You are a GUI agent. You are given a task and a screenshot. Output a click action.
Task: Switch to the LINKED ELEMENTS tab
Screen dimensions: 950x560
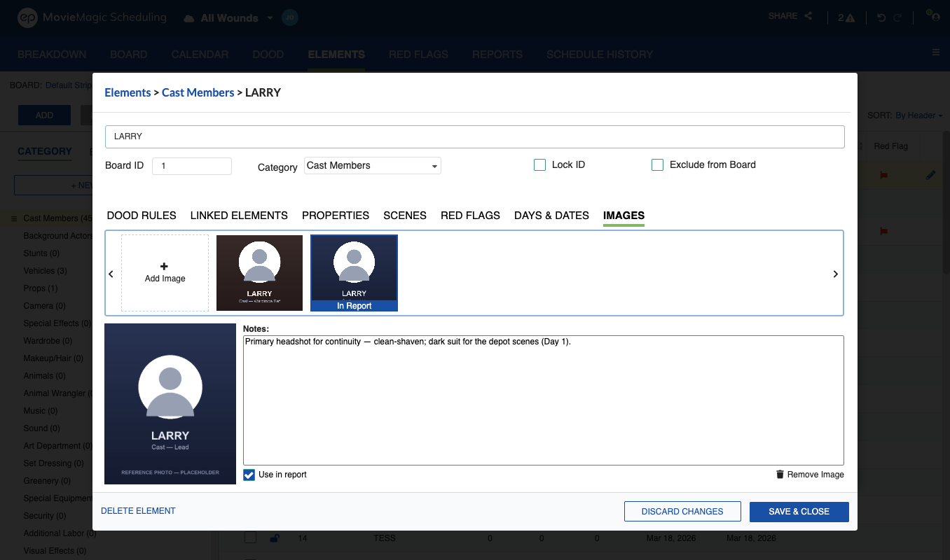[x=239, y=216]
